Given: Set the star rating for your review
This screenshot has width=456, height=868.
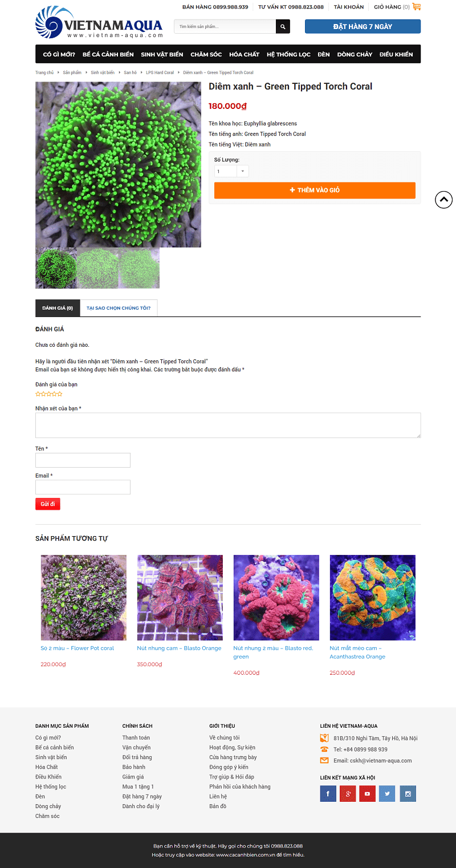Looking at the screenshot, I should coord(49,394).
